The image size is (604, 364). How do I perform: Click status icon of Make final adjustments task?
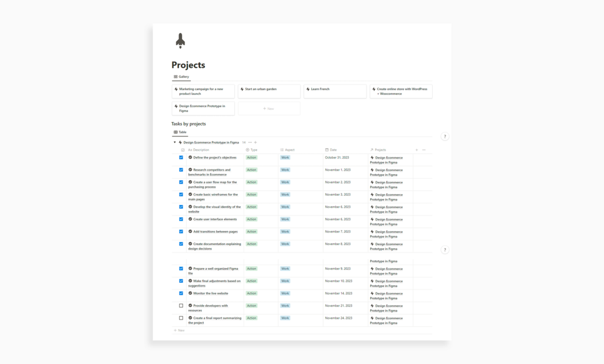[190, 281]
